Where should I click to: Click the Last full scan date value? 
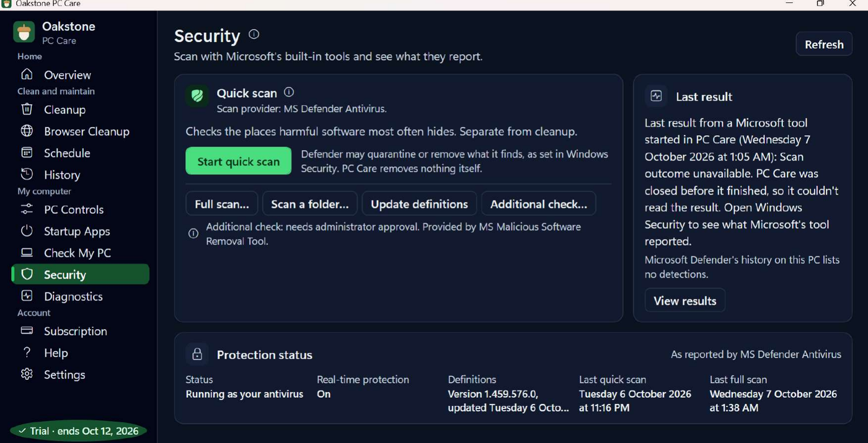773,401
